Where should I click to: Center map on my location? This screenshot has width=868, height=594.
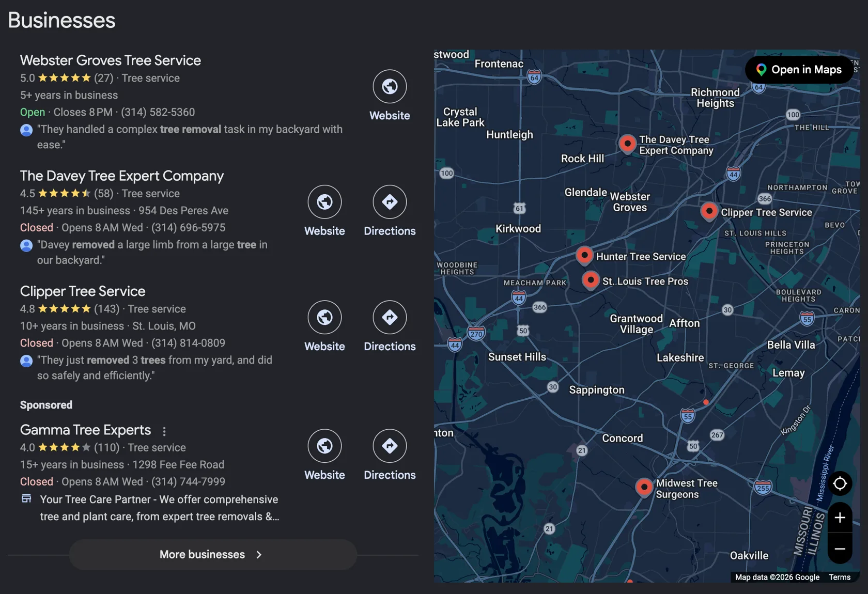[x=840, y=483]
